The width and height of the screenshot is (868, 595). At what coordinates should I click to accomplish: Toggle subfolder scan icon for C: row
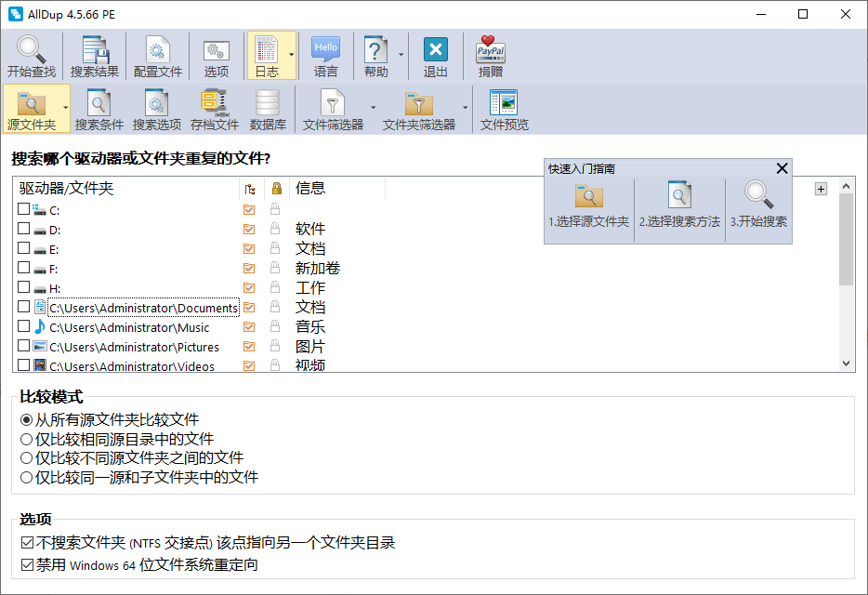tap(249, 209)
